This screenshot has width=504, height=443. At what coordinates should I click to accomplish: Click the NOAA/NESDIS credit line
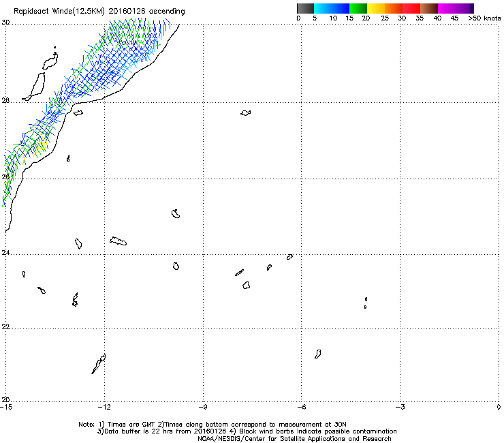pyautogui.click(x=294, y=439)
